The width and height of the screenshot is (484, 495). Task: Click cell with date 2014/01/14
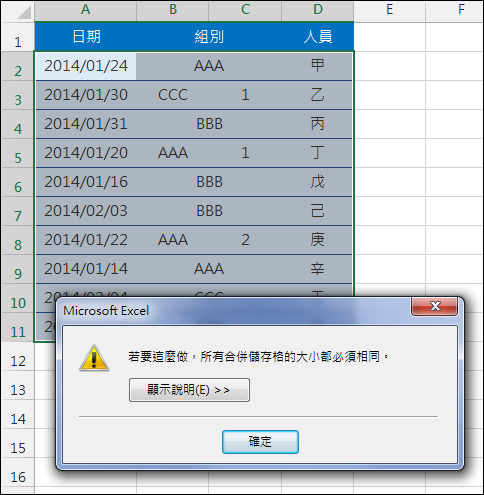86,269
